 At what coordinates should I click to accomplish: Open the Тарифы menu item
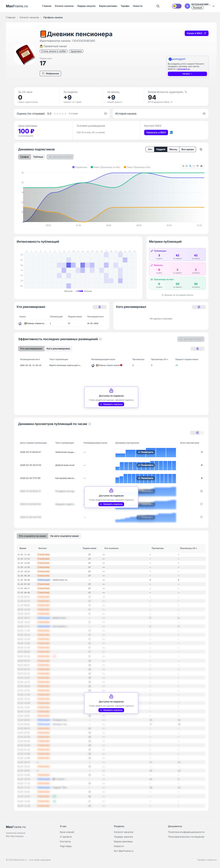tap(125, 6)
